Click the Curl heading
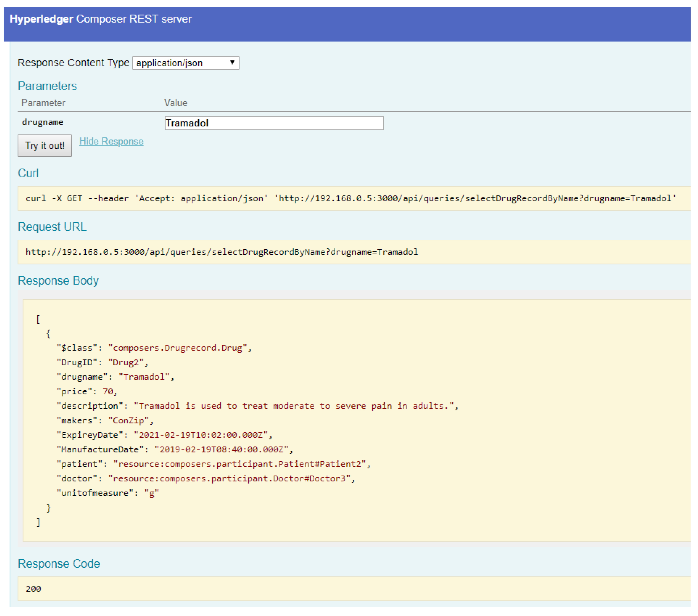 point(28,173)
